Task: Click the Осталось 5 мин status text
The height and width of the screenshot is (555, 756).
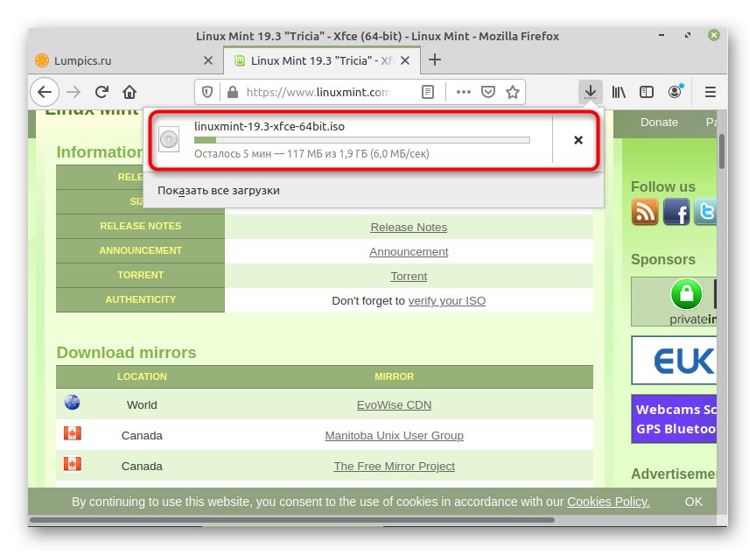Action: pyautogui.click(x=311, y=154)
